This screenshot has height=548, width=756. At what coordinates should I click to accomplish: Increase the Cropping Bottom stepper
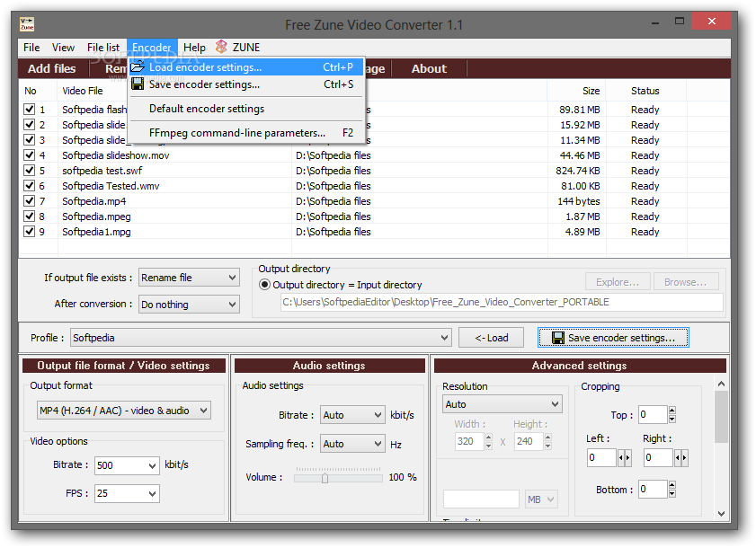coord(672,485)
